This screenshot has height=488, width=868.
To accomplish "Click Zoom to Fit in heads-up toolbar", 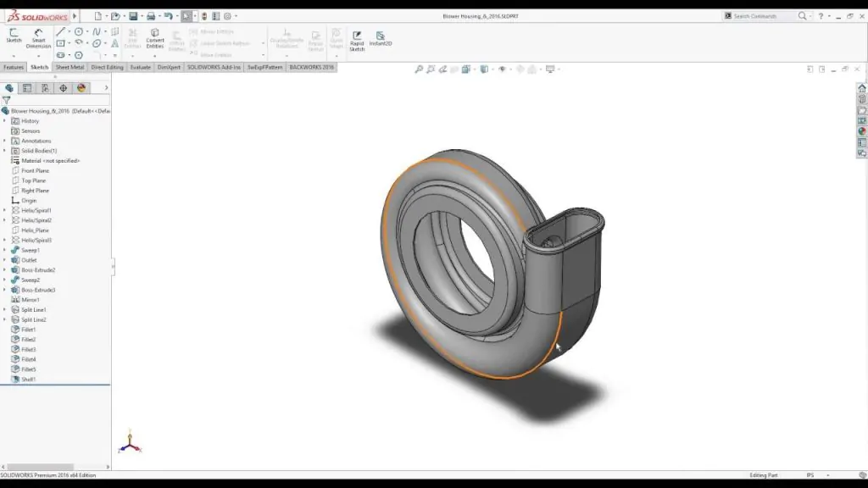I will (x=419, y=69).
